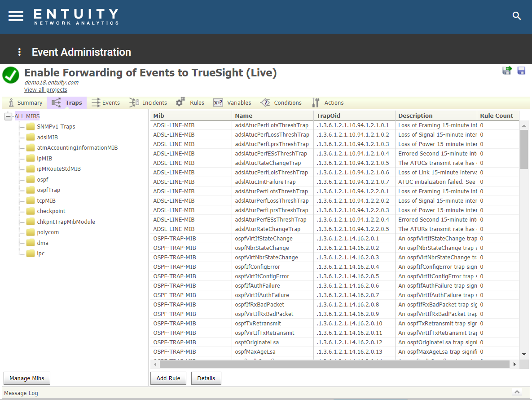Select the ospfTxRetransmit row name

coord(258,324)
